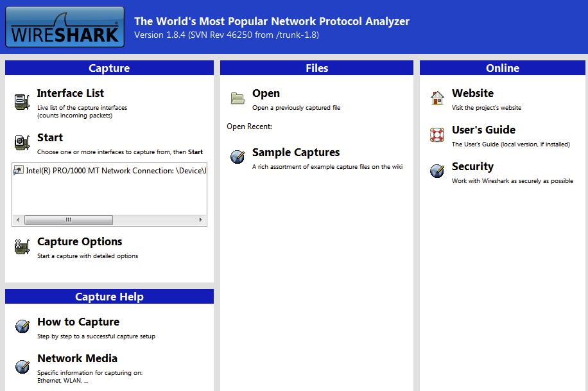588x391 pixels.
Task: Click the Security help link
Action: pos(472,166)
